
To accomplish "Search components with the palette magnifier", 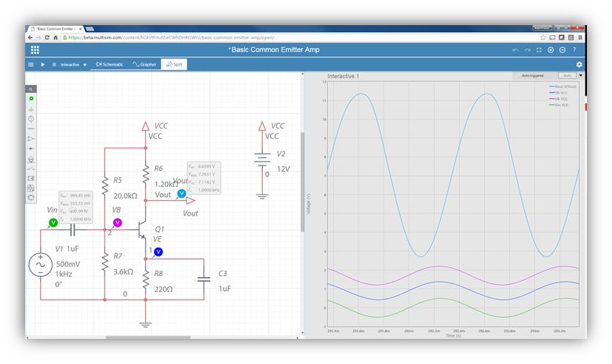I will coord(31,89).
